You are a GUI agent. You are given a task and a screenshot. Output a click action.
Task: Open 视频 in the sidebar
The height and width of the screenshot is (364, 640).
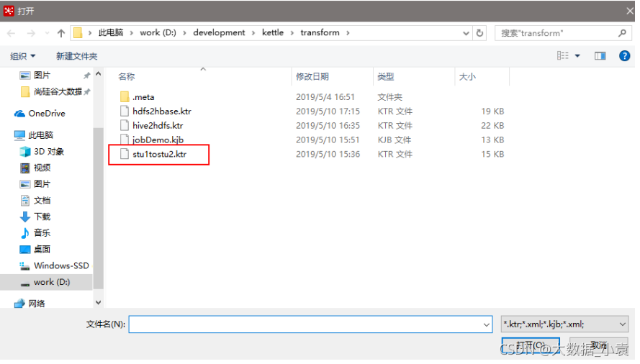click(x=42, y=168)
